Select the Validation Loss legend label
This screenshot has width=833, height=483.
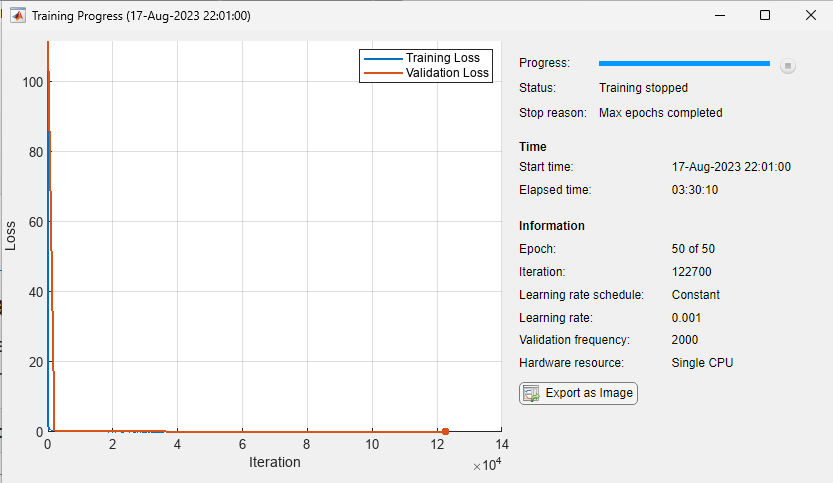(447, 73)
